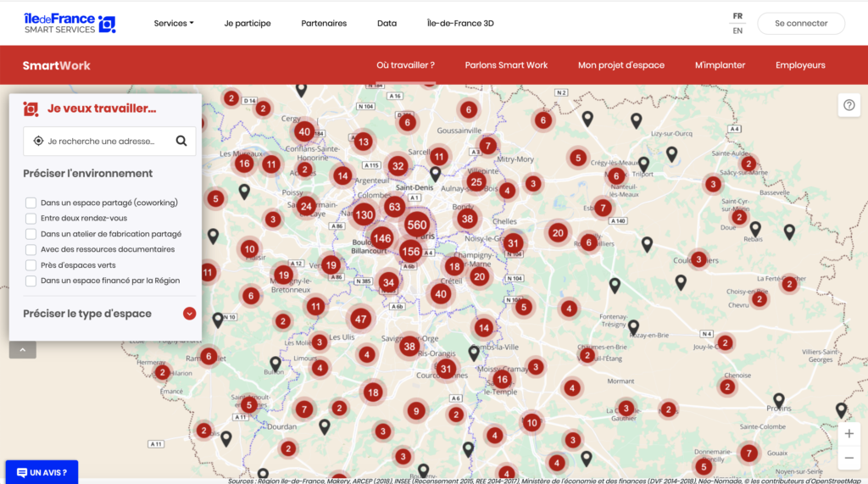
Task: Click the Île-de-France Smart Services logo
Action: click(x=70, y=24)
